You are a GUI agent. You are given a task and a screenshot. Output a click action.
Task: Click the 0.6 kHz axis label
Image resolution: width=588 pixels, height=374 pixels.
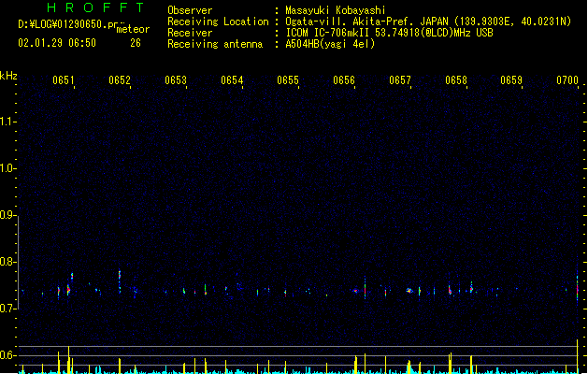7,355
